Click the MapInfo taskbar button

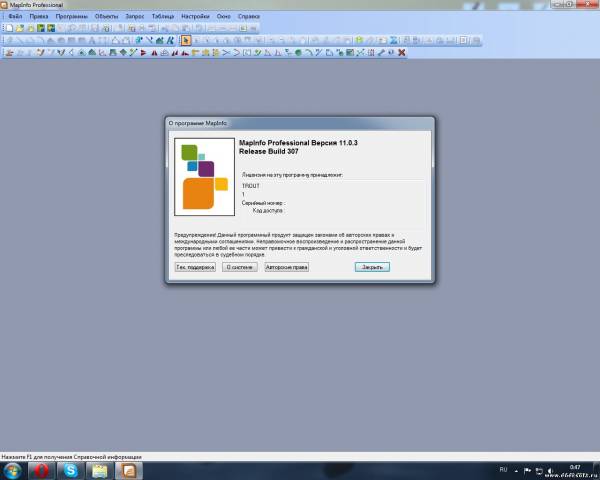pyautogui.click(x=129, y=471)
